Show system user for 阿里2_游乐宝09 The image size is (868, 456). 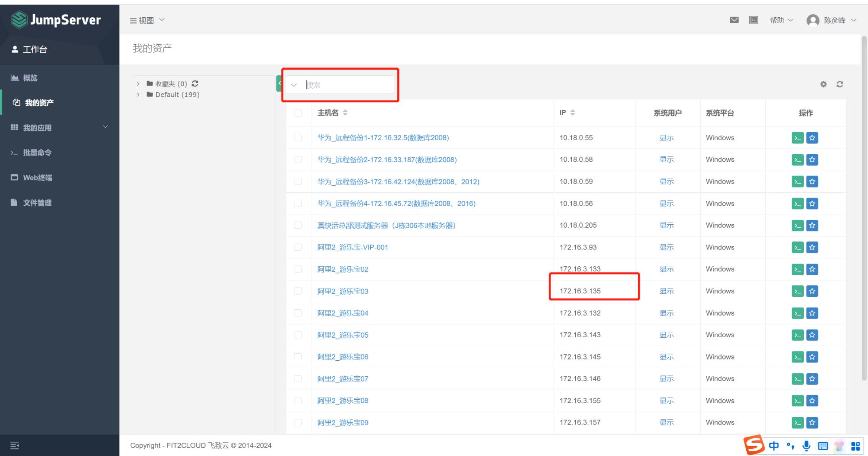[666, 423]
